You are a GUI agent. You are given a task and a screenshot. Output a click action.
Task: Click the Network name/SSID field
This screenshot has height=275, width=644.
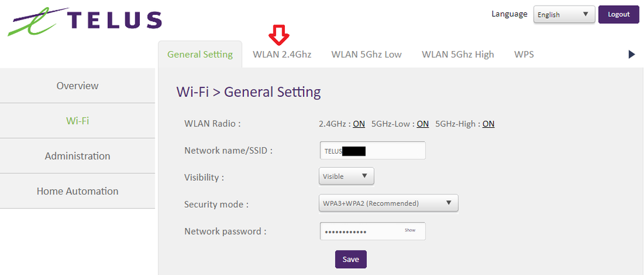pos(373,150)
